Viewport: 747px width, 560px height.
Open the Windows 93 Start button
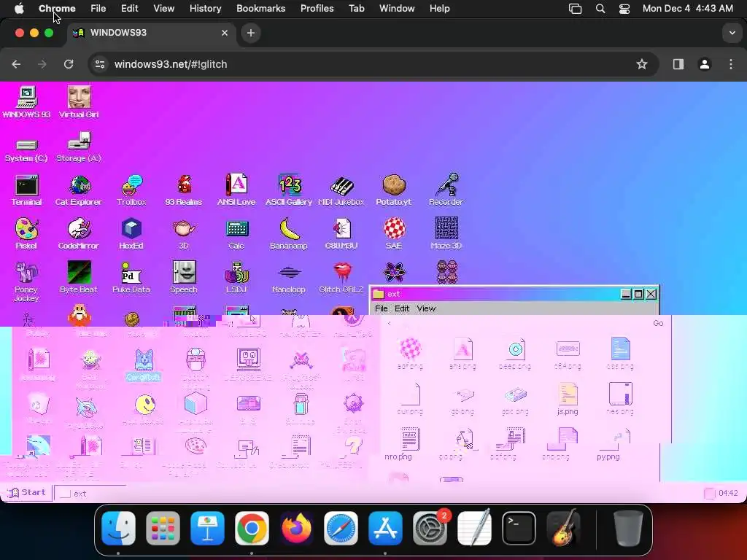(27, 492)
